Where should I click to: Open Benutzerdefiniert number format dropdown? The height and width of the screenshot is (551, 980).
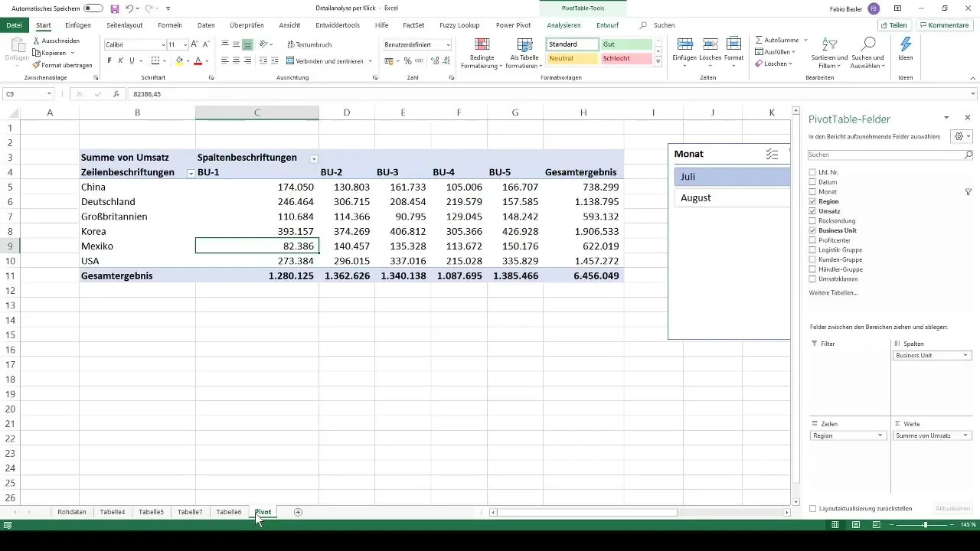coord(448,45)
